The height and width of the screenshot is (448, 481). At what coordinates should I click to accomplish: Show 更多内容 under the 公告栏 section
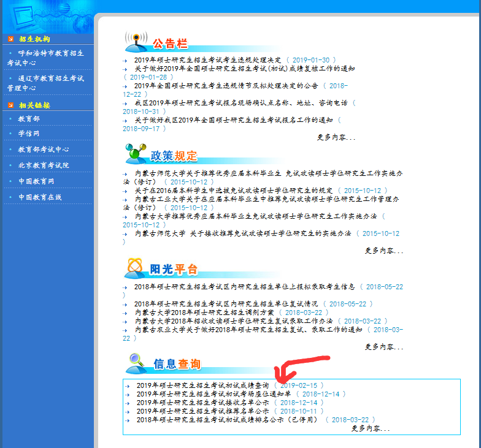click(336, 137)
